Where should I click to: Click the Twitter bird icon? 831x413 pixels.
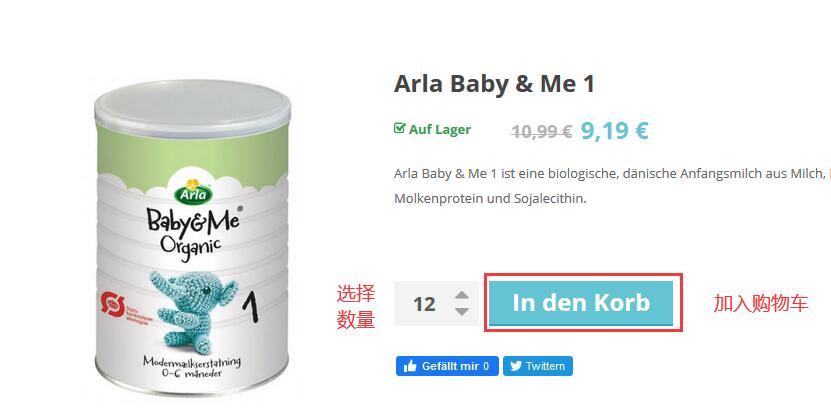pyautogui.click(x=516, y=366)
